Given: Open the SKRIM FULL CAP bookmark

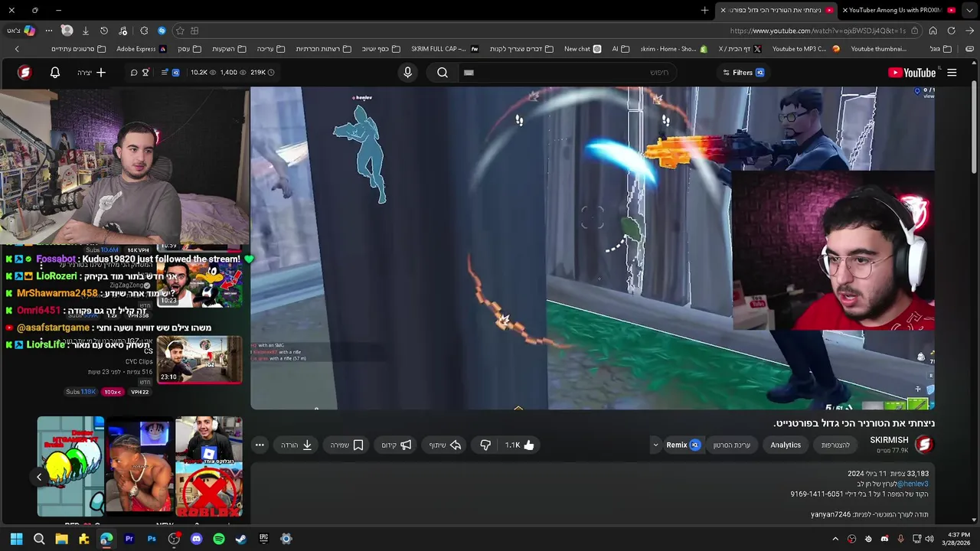Looking at the screenshot, I should [444, 49].
